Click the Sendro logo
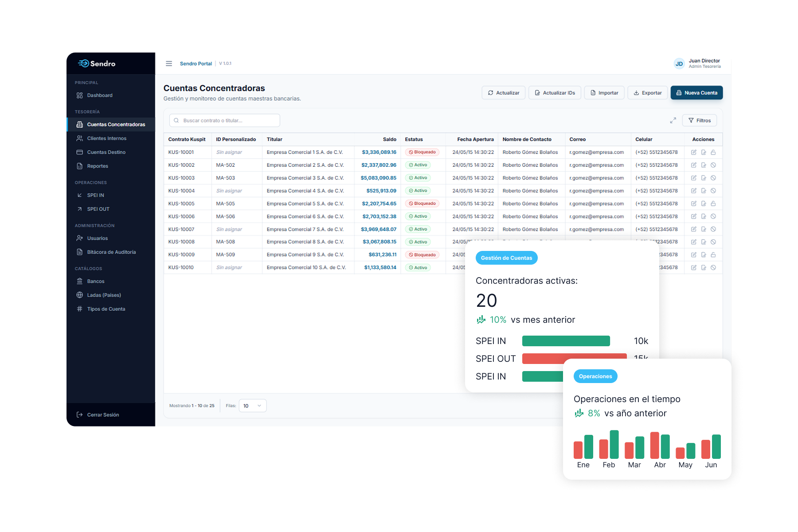The image size is (798, 532). [x=97, y=63]
